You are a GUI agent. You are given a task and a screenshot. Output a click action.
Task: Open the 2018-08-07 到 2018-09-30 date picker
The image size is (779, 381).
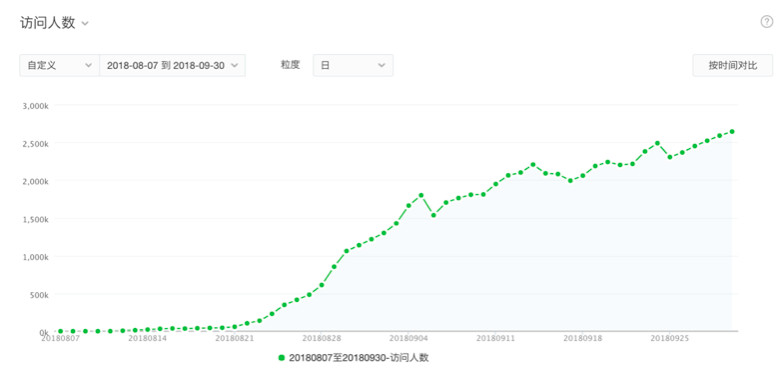[172, 65]
